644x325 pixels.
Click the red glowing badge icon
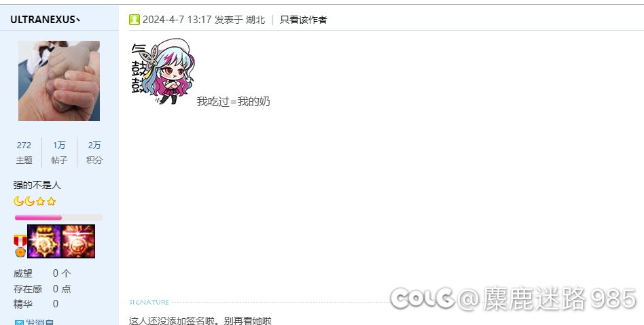click(78, 241)
